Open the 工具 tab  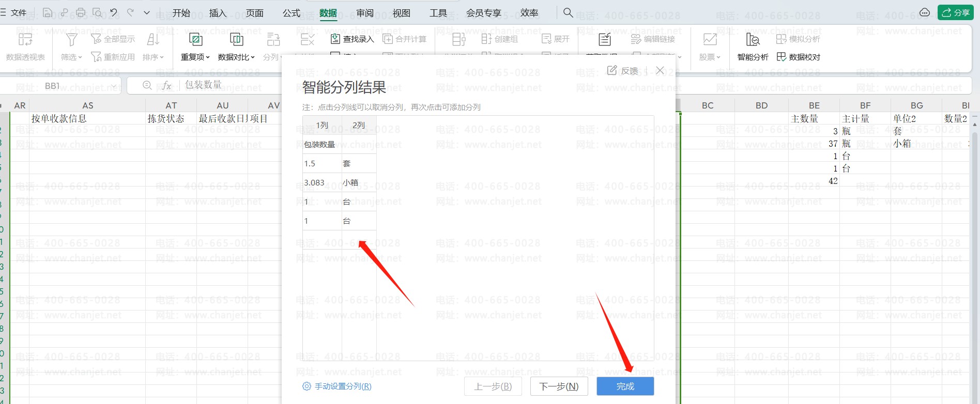[438, 13]
